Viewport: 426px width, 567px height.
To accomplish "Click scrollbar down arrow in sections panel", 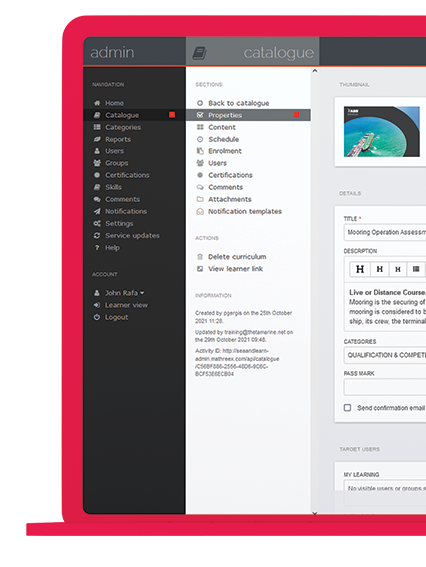I will click(x=315, y=513).
